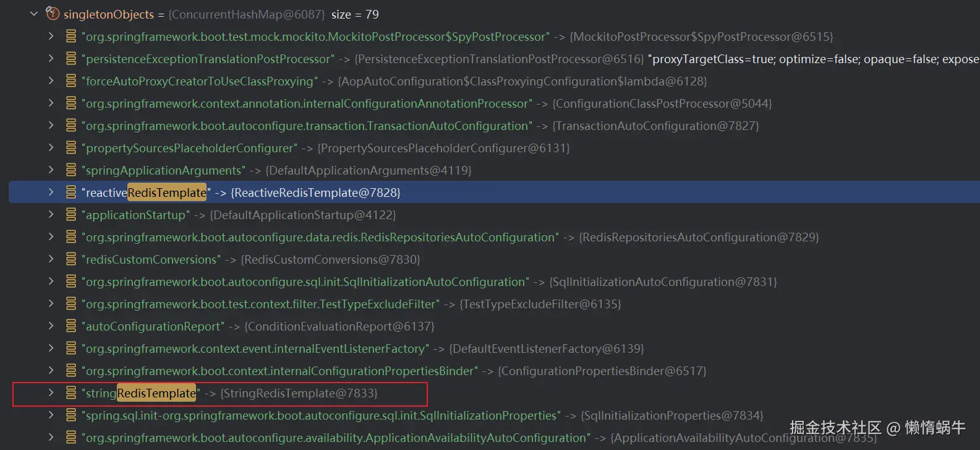
Task: Select {TransactionAutoConfiguration@7827} value
Action: point(655,126)
